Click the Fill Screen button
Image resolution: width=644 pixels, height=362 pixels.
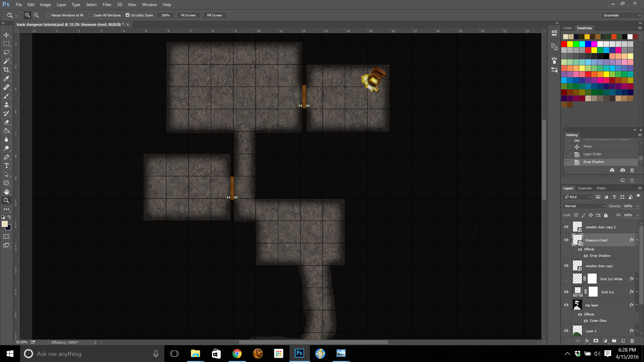click(x=215, y=15)
